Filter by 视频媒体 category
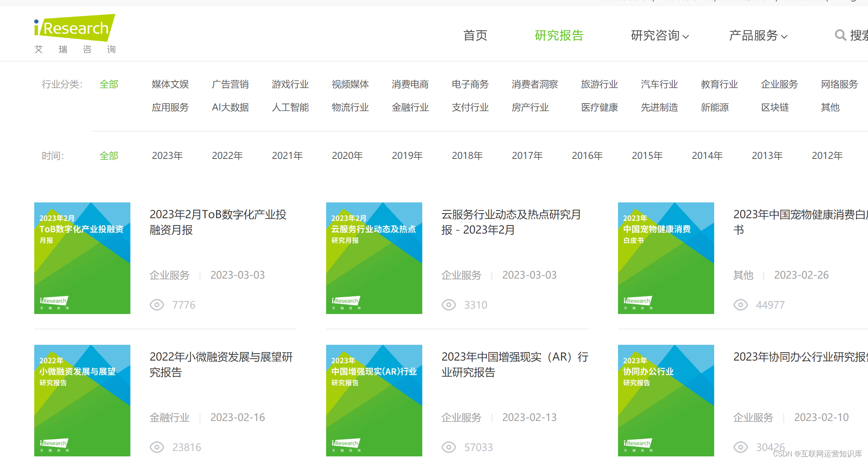The image size is (868, 461). pos(350,84)
